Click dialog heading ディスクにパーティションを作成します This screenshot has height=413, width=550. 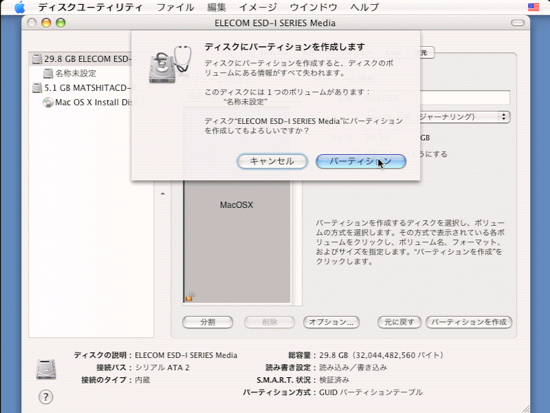(x=285, y=47)
